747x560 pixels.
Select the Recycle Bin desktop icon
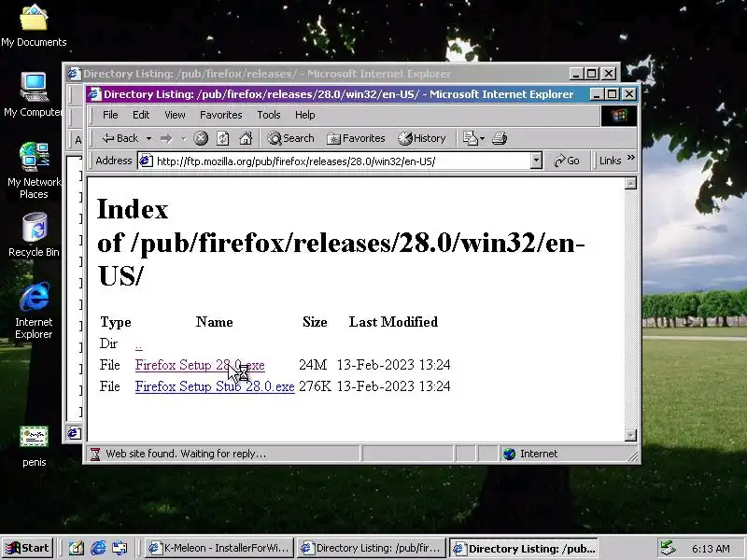pos(34,235)
